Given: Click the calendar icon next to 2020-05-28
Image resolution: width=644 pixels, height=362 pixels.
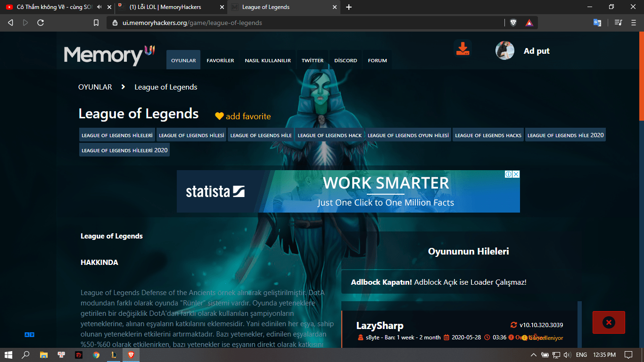Looking at the screenshot, I should pyautogui.click(x=446, y=337).
